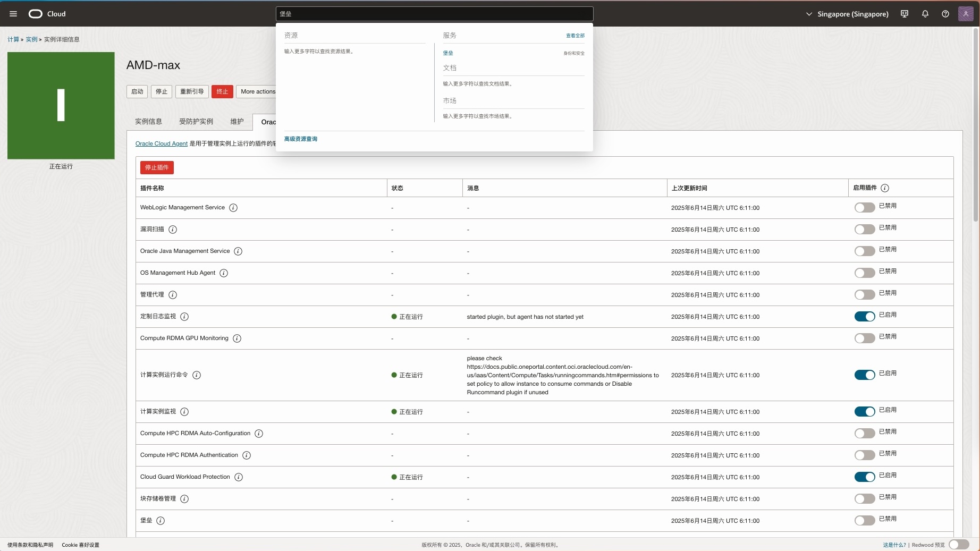Open 使用条款和隐私声明 footer link
The image size is (980, 551).
tap(30, 545)
